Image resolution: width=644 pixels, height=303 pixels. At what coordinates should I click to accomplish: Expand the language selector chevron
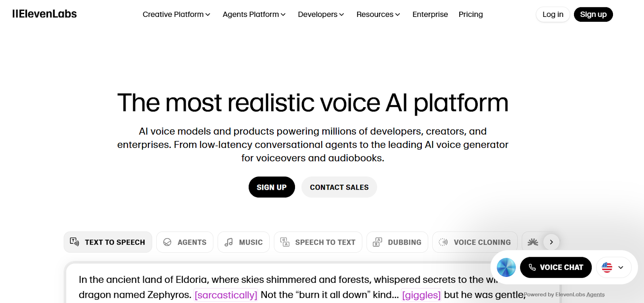(620, 267)
